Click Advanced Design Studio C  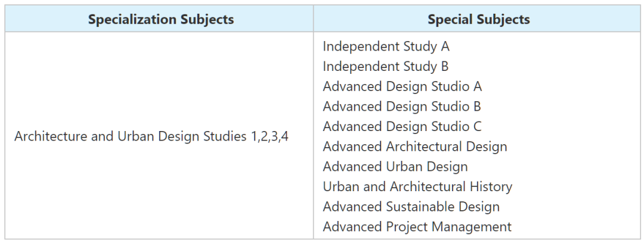tap(402, 126)
